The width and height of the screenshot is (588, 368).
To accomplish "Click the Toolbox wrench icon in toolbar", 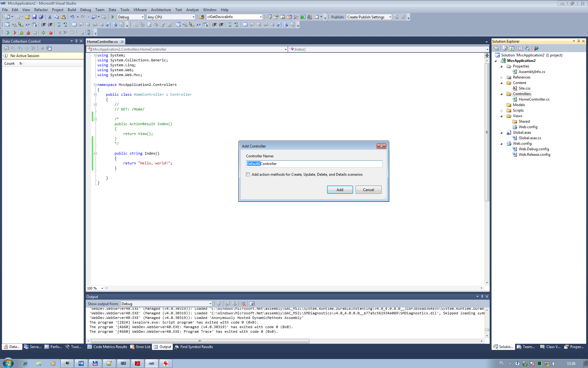I will click(296, 17).
